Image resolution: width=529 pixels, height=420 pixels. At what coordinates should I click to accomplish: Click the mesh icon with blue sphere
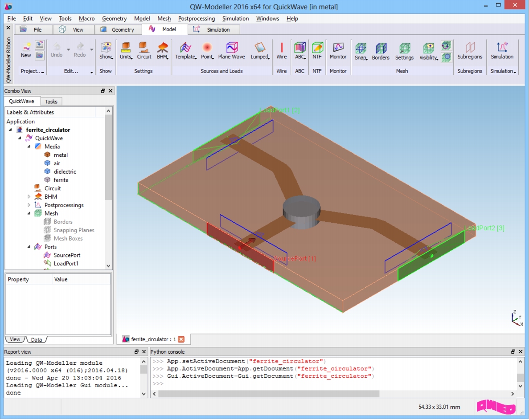[x=447, y=57]
